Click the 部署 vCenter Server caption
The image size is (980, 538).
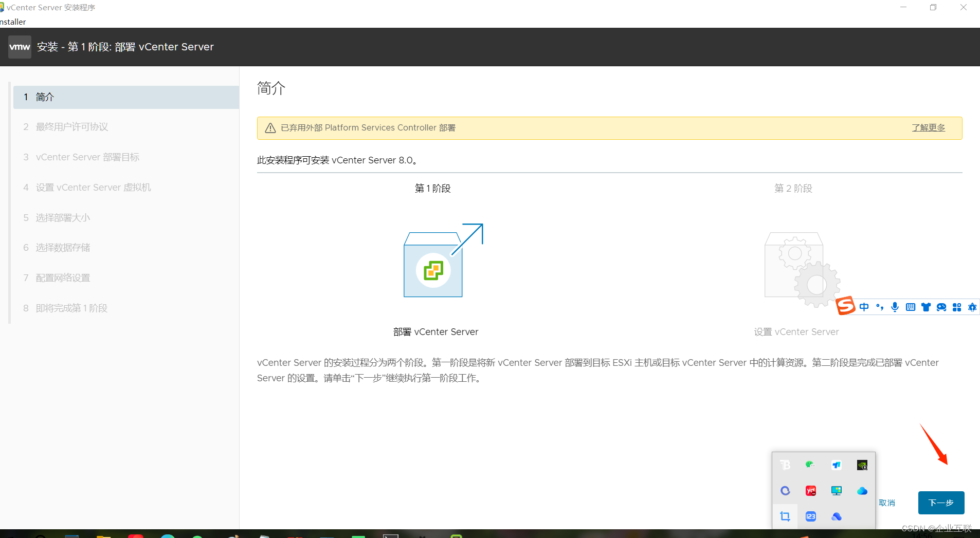[436, 332]
